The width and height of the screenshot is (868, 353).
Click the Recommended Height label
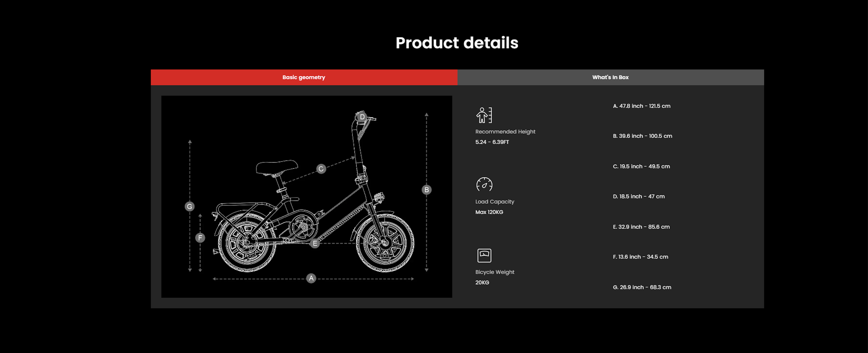pos(505,131)
